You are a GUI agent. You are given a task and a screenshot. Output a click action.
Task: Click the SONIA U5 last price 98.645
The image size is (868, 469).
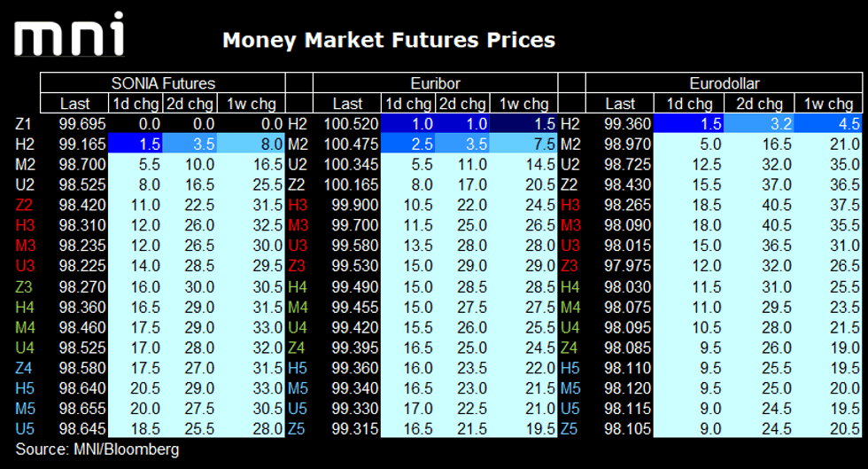81,429
